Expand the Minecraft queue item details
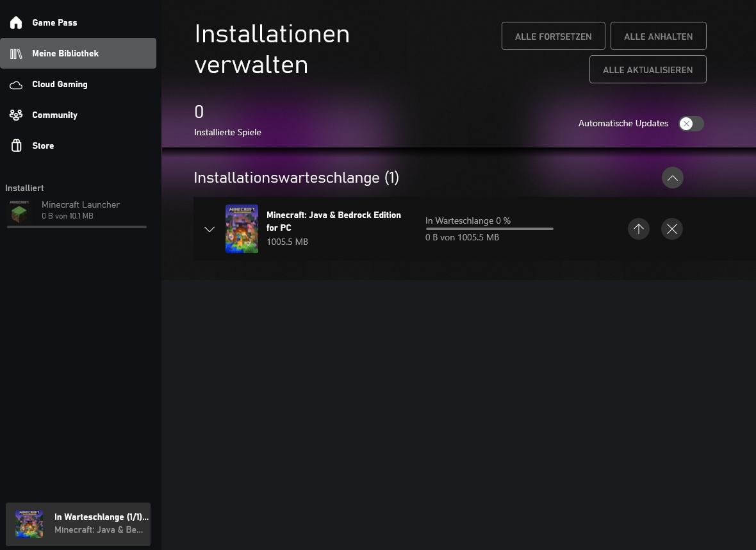The image size is (756, 550). point(210,229)
